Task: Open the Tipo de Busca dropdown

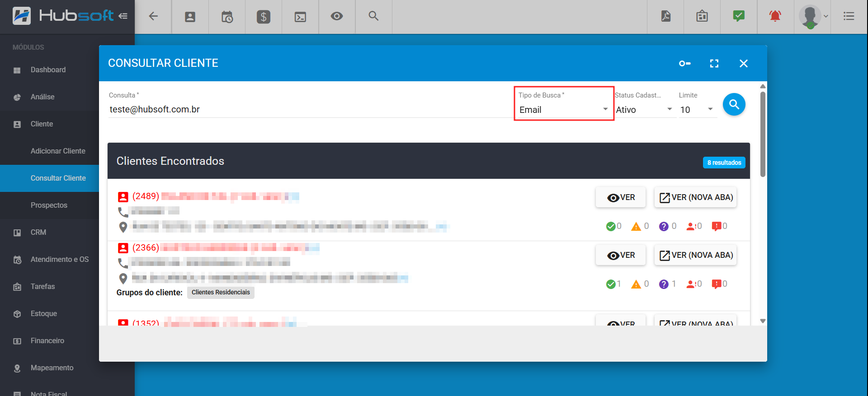Action: click(563, 110)
